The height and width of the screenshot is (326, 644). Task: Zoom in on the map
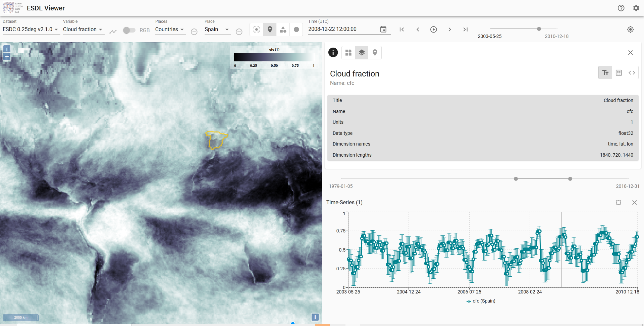(7, 49)
